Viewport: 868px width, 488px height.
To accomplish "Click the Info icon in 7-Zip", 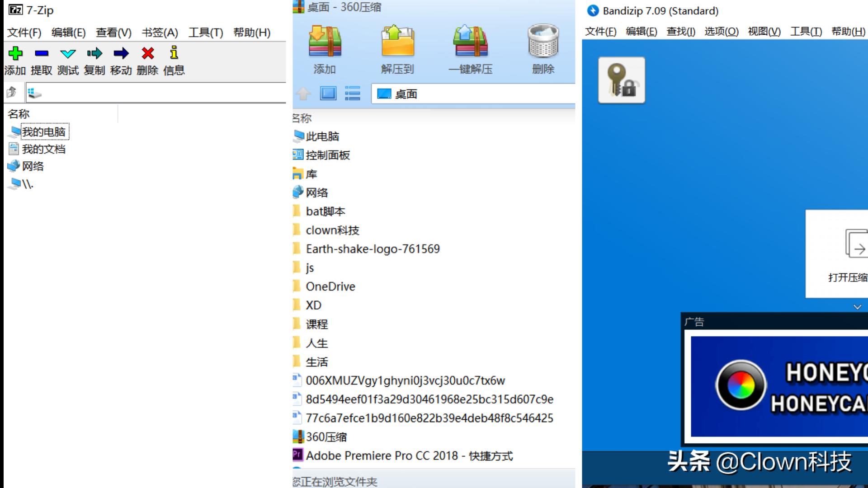I will click(x=174, y=53).
